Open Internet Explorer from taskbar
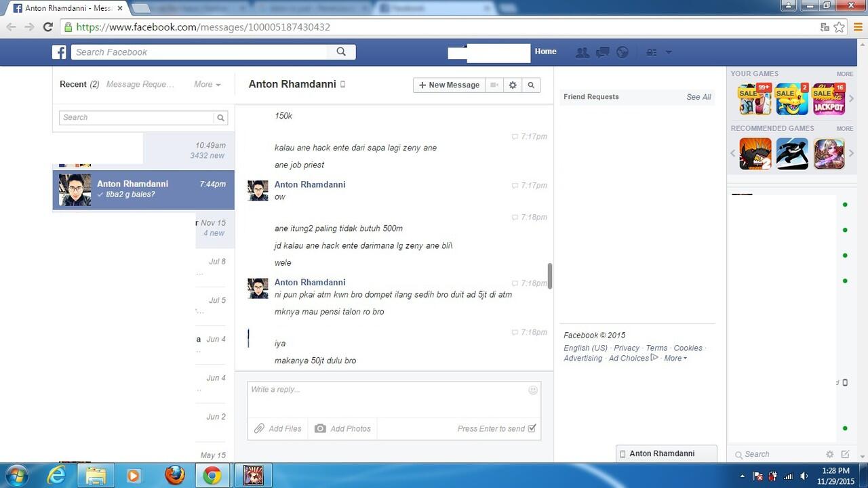The image size is (868, 488). coord(57,475)
